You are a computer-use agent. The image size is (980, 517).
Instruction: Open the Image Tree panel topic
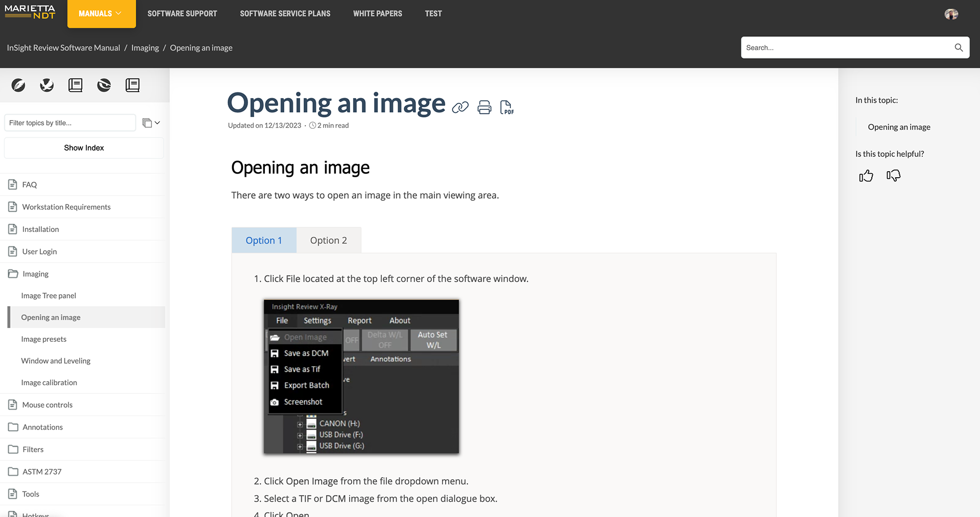click(x=48, y=295)
